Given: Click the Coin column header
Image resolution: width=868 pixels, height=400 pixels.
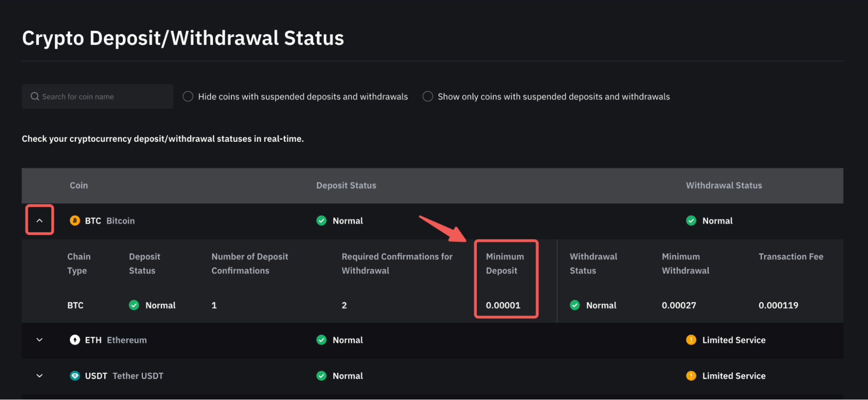Looking at the screenshot, I should click(79, 185).
